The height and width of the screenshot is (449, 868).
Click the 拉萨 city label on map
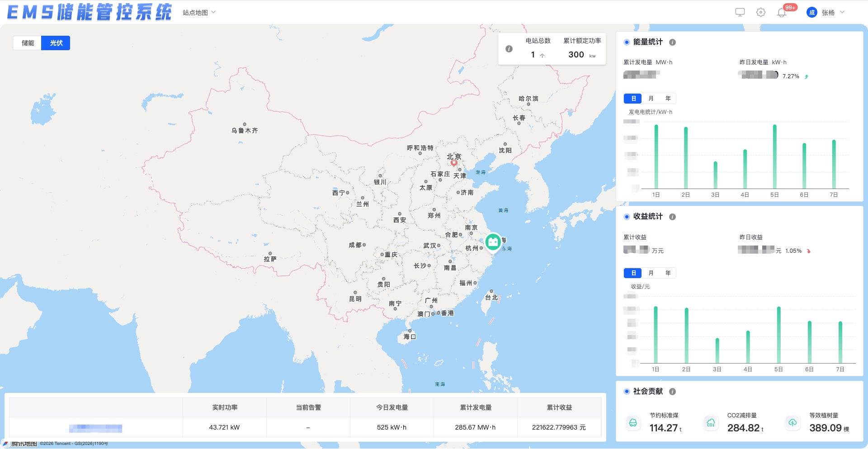tap(270, 259)
